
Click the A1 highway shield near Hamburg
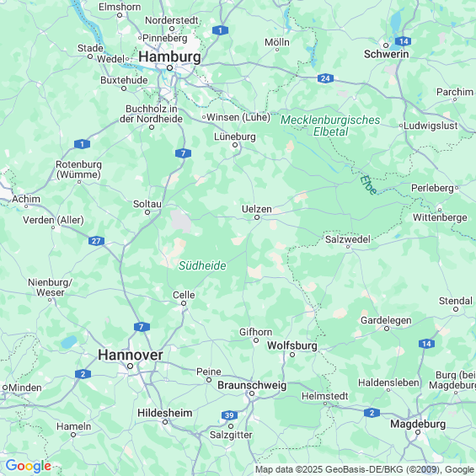tap(220, 30)
